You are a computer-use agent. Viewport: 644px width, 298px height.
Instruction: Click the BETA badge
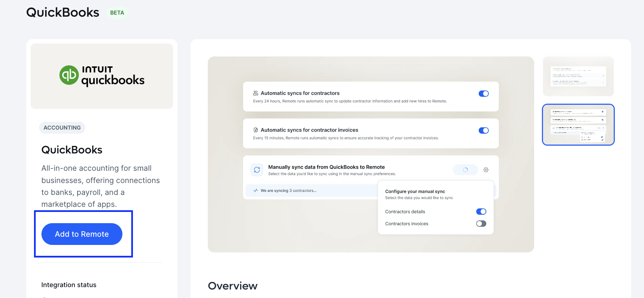[117, 13]
